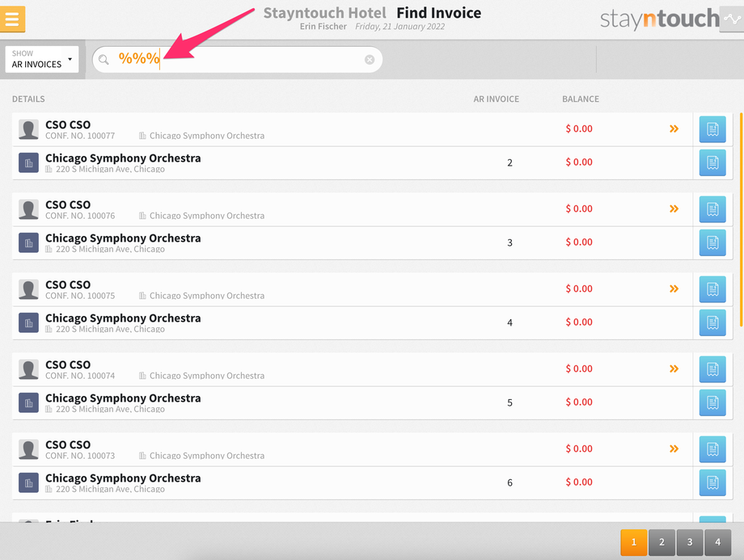Open the invoice document for AR invoice 3
This screenshot has height=560, width=744.
712,242
